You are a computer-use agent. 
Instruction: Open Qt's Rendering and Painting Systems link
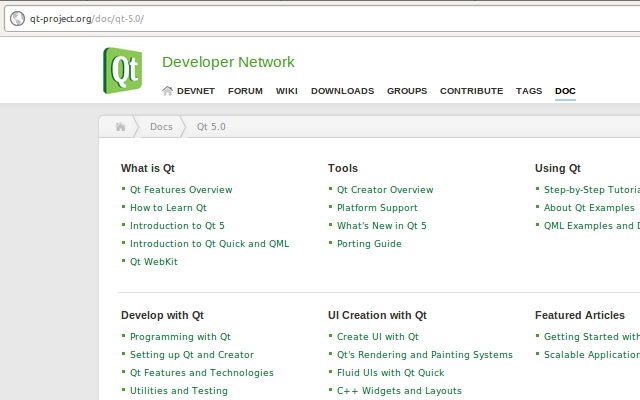point(424,355)
